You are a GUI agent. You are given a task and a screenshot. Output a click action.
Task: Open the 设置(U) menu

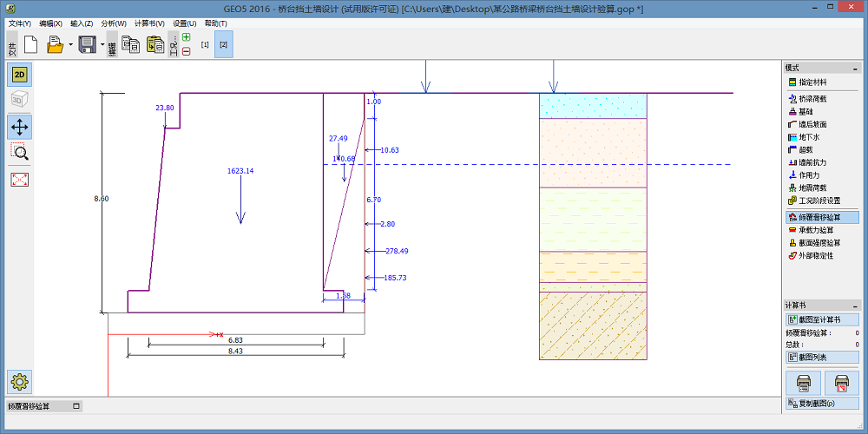pyautogui.click(x=184, y=23)
